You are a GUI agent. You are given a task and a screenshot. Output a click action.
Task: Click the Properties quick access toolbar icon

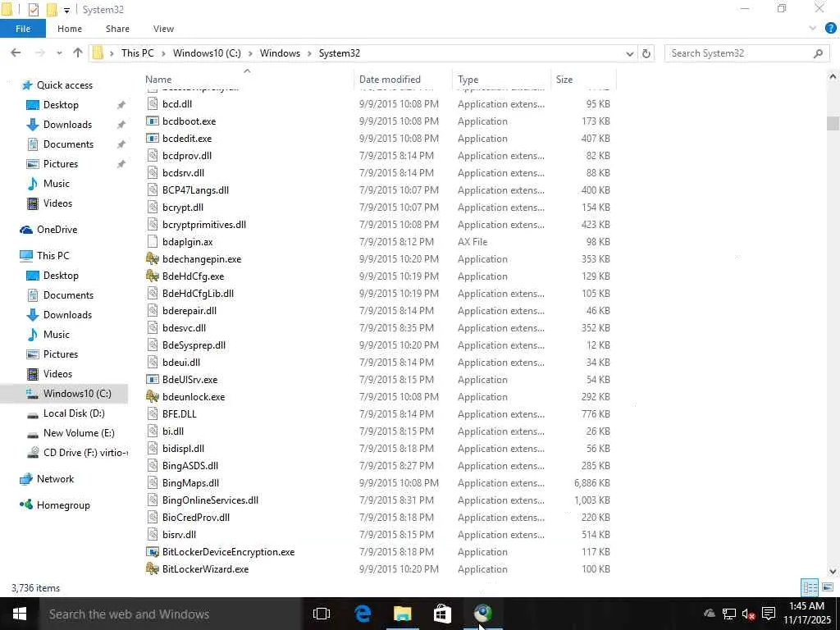(33, 10)
